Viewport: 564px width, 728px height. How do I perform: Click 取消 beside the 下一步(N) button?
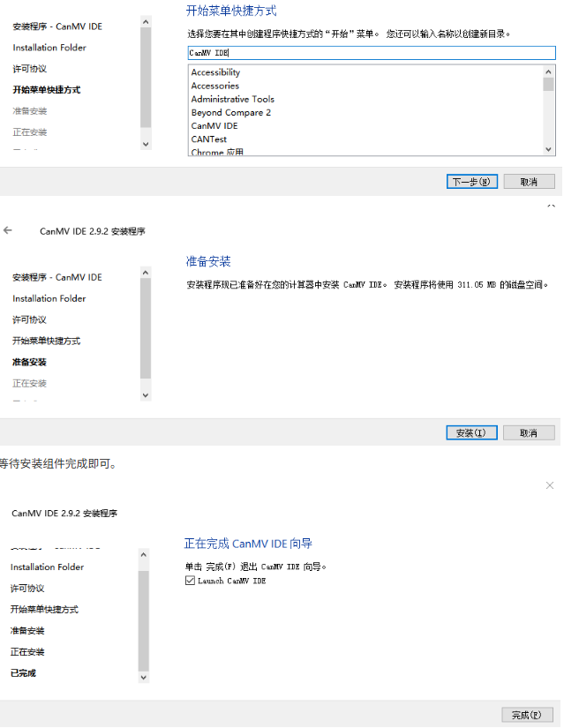tap(530, 182)
